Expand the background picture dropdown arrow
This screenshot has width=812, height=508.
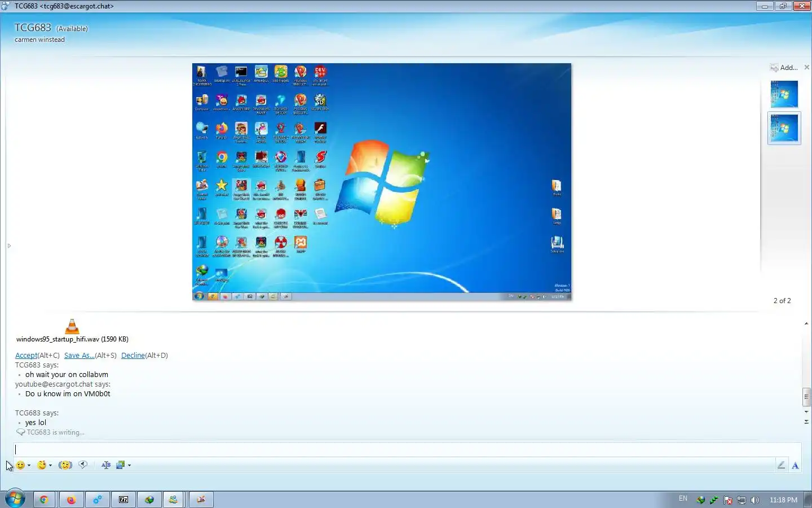[129, 466]
